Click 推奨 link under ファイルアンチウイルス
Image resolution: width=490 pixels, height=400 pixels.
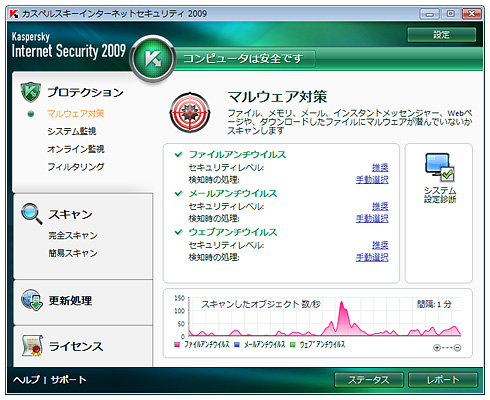pyautogui.click(x=380, y=168)
